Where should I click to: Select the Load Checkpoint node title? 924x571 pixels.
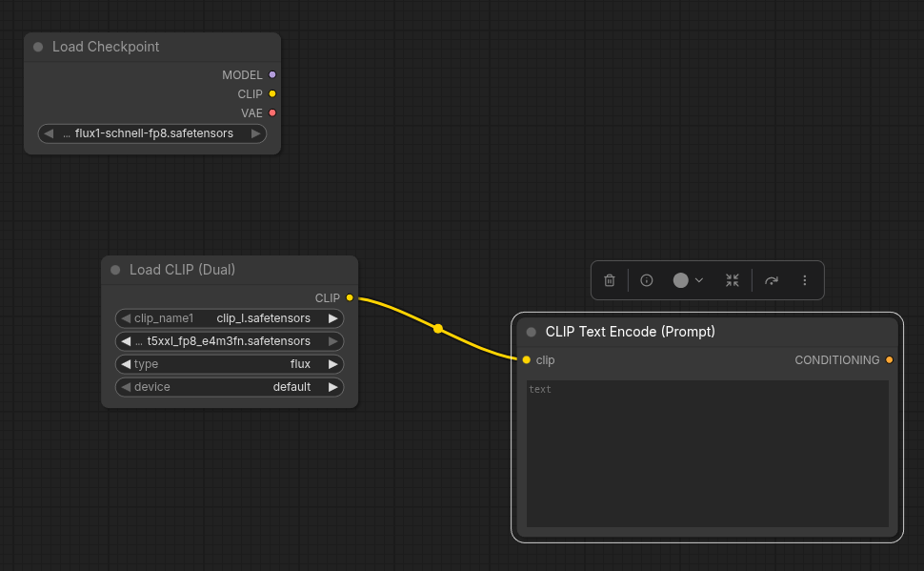[106, 47]
